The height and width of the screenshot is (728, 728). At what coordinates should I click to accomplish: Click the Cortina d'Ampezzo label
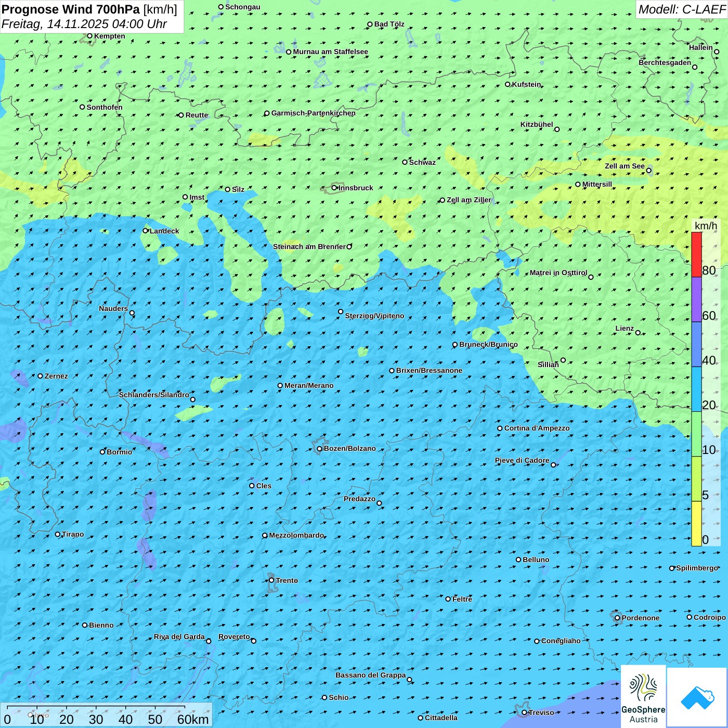tap(537, 428)
